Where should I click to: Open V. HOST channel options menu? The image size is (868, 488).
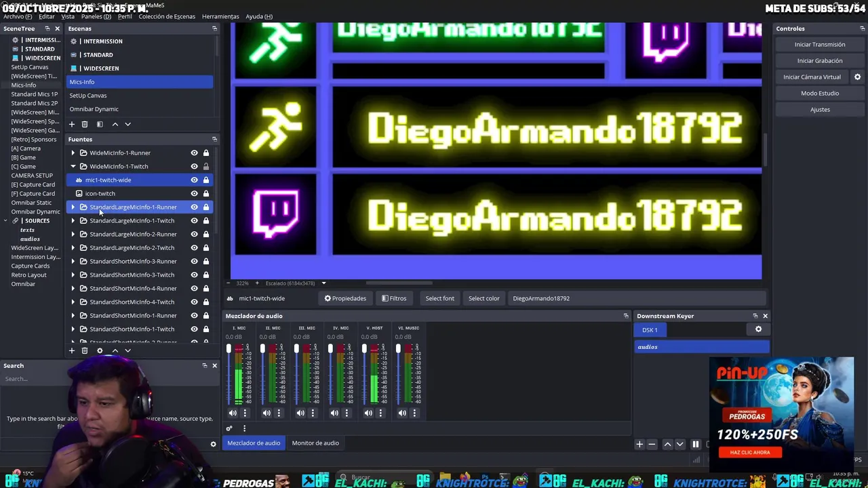coord(380,413)
